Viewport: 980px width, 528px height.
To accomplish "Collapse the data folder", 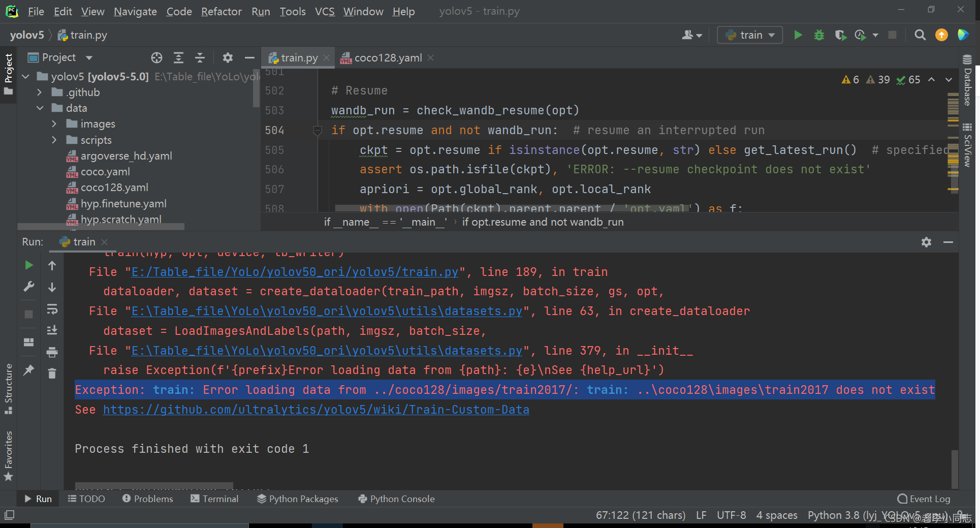I will pos(40,108).
